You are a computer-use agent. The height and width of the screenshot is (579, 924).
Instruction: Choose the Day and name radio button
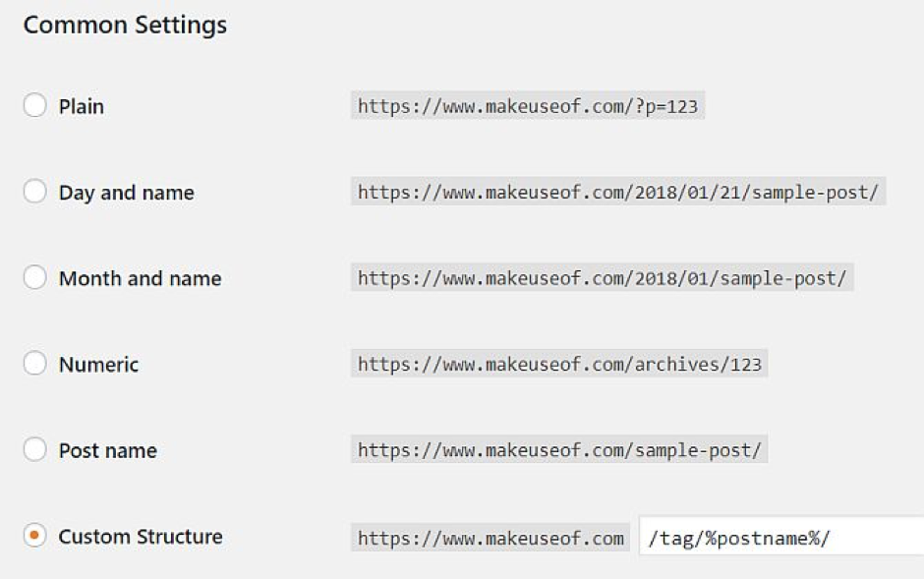[x=34, y=193]
